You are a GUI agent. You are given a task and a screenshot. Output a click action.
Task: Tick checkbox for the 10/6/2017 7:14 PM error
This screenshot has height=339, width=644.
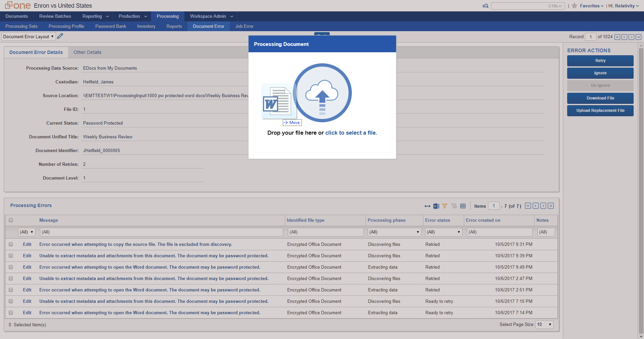11,313
